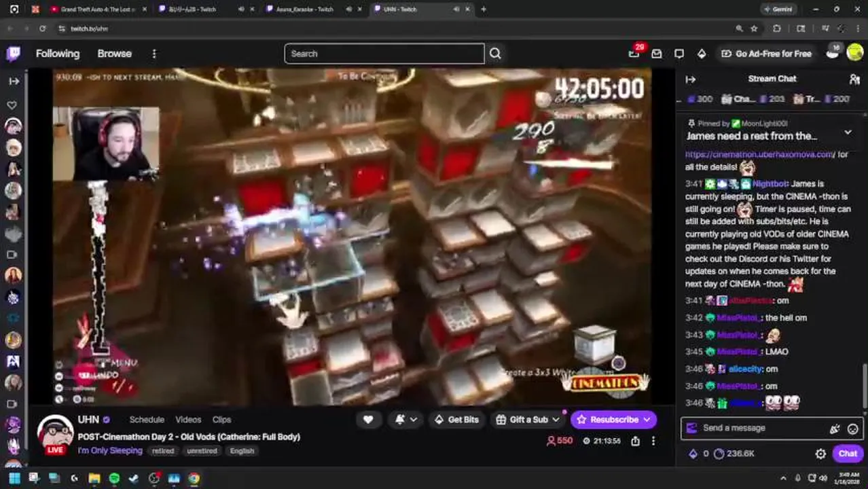This screenshot has height=489, width=868.
Task: Click the UHN channel avatar with LIVE badge
Action: pyautogui.click(x=54, y=435)
